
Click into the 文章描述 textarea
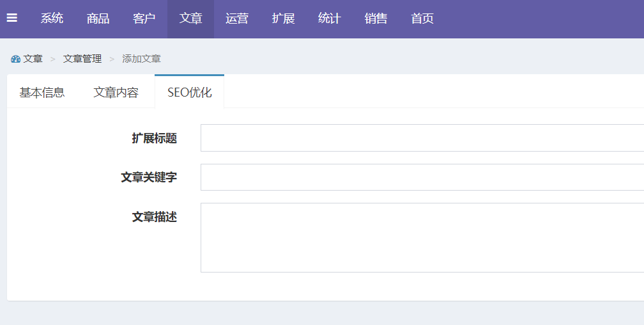click(x=422, y=237)
